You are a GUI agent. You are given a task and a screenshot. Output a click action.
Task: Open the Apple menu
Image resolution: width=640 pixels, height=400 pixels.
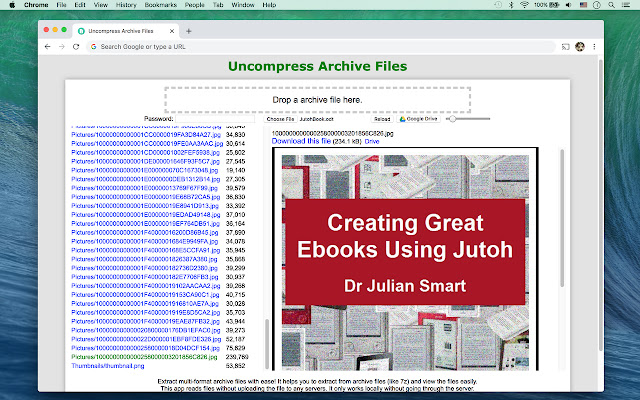click(12, 5)
